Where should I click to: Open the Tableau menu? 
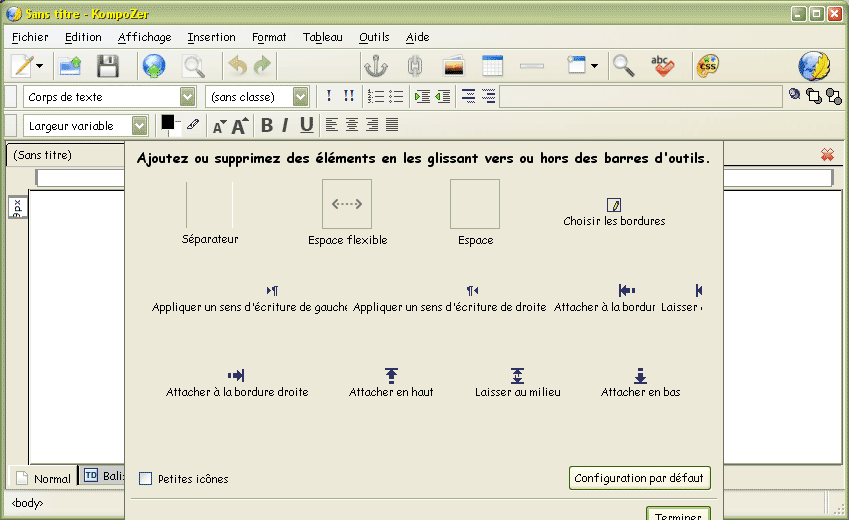tap(322, 37)
